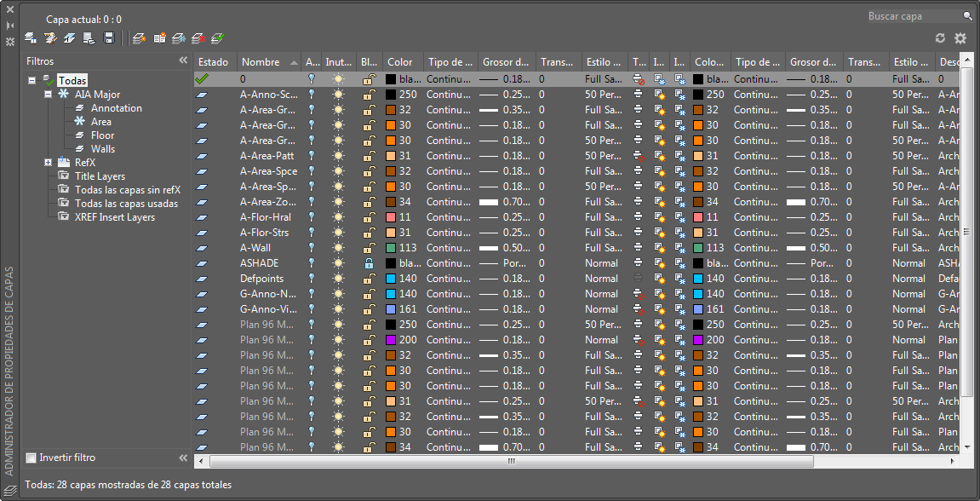Screen dimensions: 980x501
Task: Collapse the AIA Major filter group
Action: (x=49, y=95)
